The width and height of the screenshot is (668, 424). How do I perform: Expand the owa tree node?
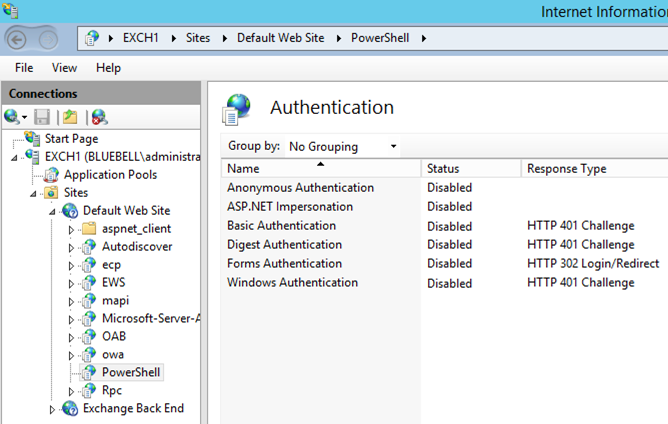[71, 355]
